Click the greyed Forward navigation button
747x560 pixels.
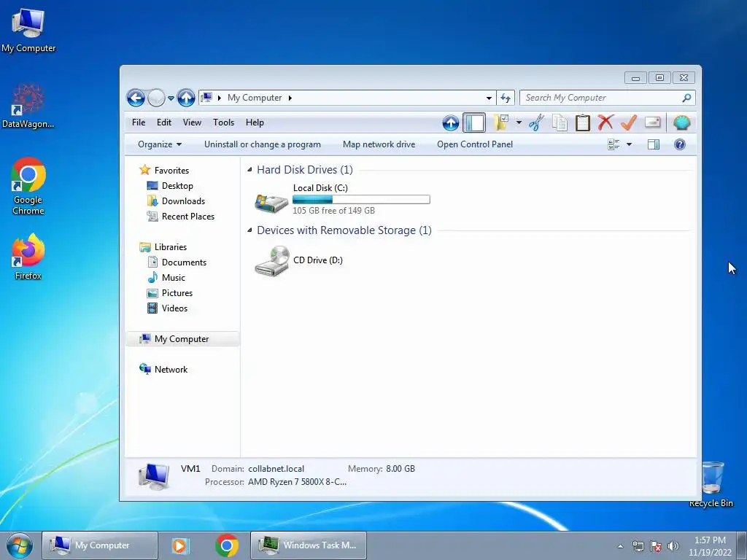(156, 98)
